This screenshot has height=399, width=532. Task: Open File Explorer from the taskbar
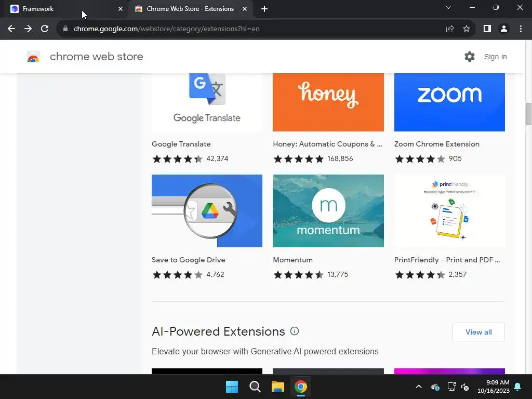click(278, 387)
